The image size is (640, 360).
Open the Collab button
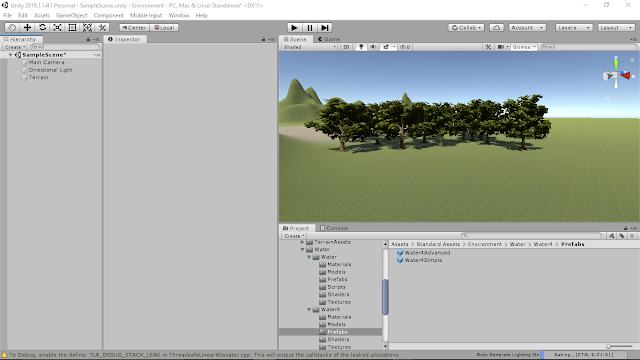(x=466, y=28)
